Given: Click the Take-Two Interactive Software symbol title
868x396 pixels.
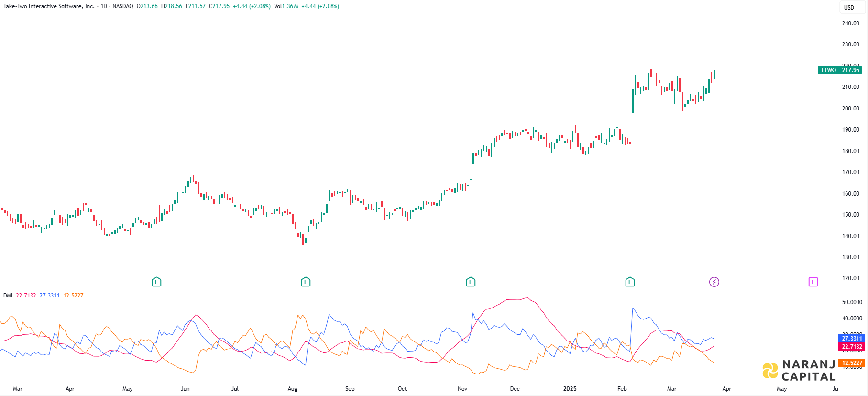Looking at the screenshot, I should (49, 6).
